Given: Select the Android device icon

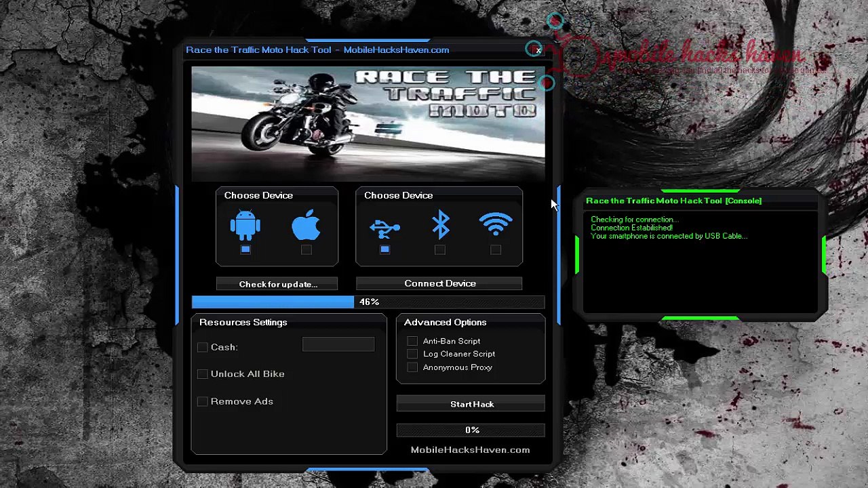Looking at the screenshot, I should click(x=245, y=224).
